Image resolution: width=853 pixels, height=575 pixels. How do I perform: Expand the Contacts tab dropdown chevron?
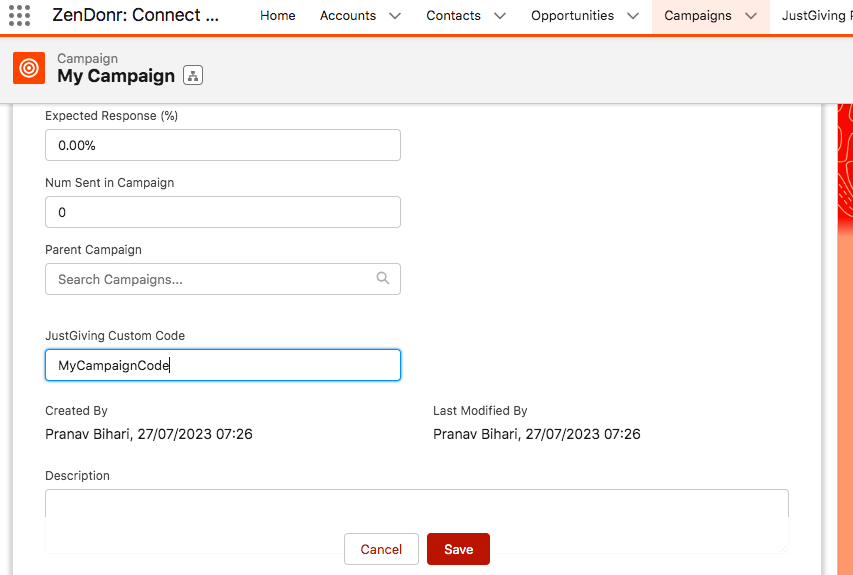(500, 16)
